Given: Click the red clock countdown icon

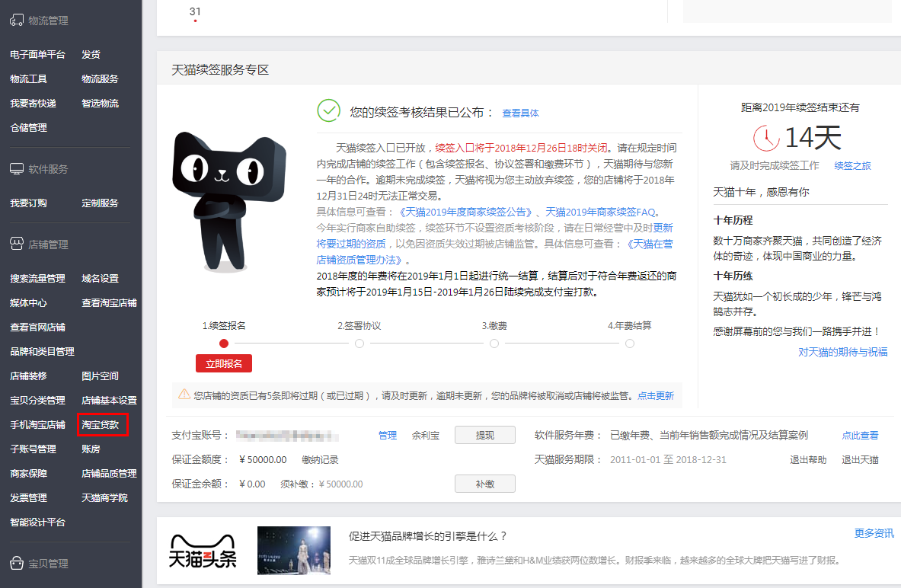Looking at the screenshot, I should (x=766, y=138).
